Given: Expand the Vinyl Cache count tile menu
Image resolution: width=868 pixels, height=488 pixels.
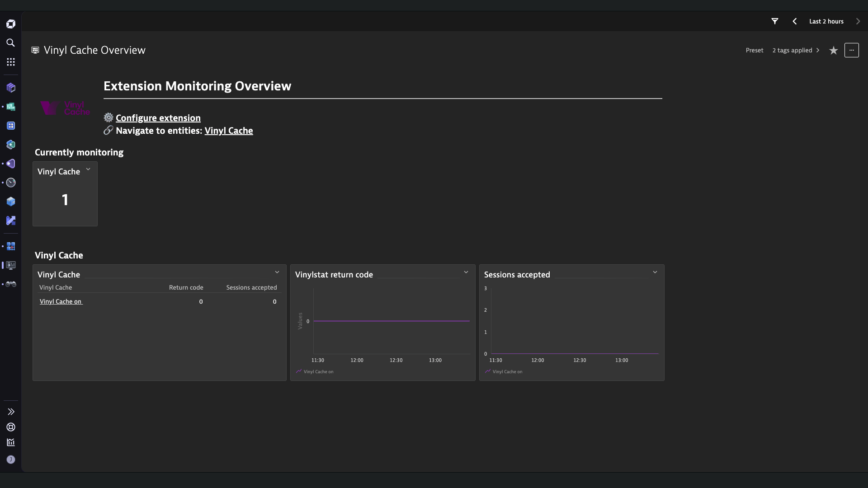Looking at the screenshot, I should coord(88,169).
